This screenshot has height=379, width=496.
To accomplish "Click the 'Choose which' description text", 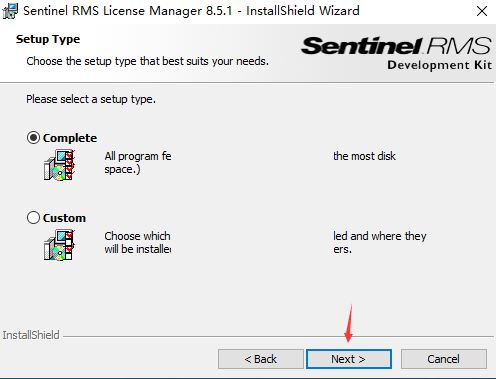I will (137, 236).
